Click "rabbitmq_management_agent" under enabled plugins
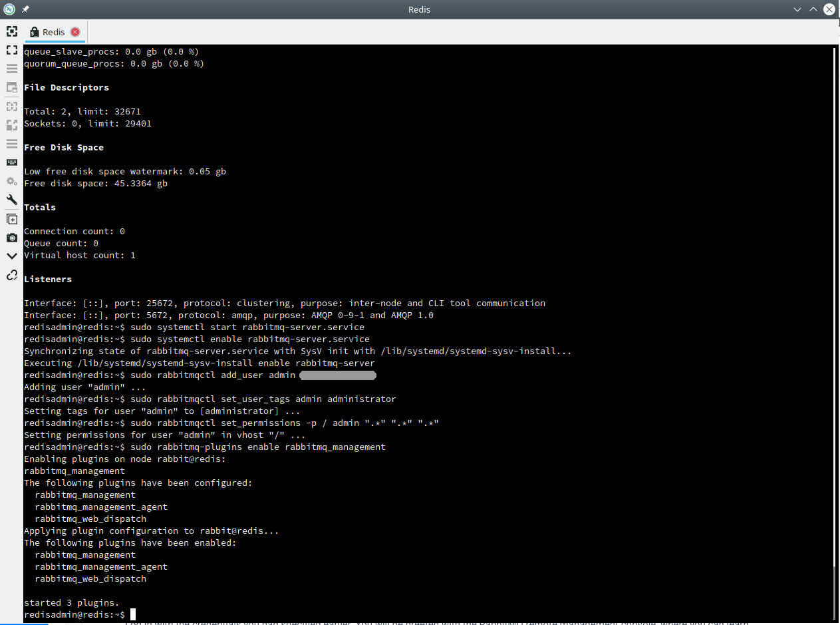 point(101,567)
